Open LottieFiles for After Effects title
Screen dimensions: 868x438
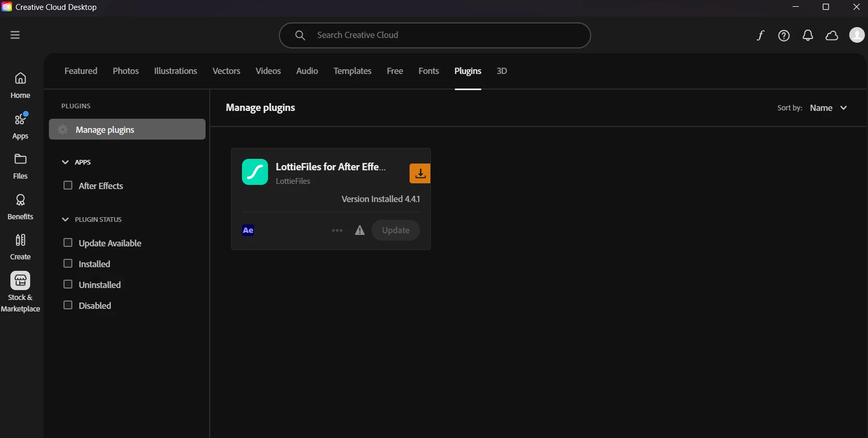click(x=331, y=167)
